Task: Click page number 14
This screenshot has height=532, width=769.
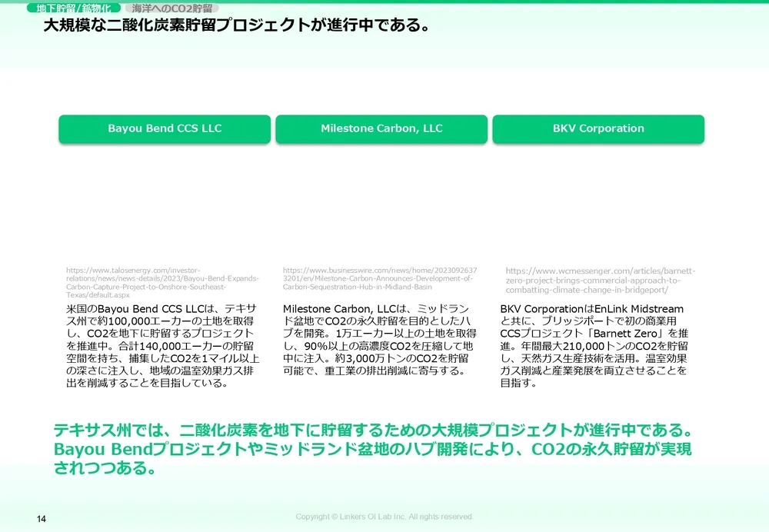Action: pos(42,520)
